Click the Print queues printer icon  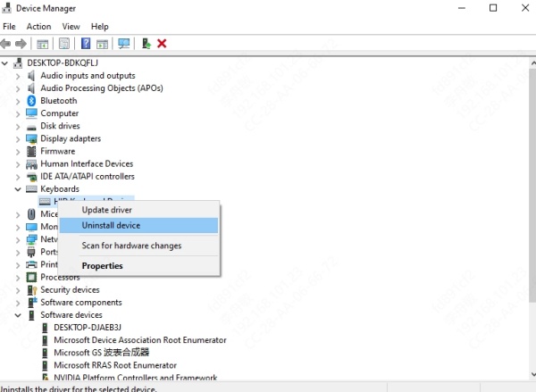click(31, 264)
